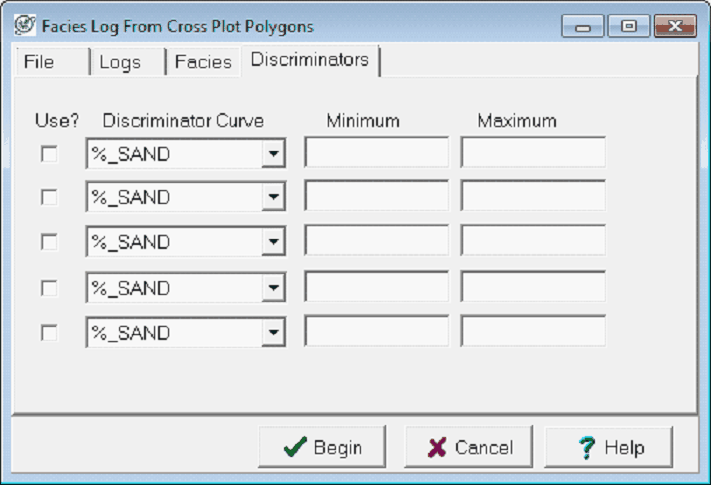This screenshot has width=712, height=486.
Task: Focus the third row Maximum field
Action: pos(532,241)
